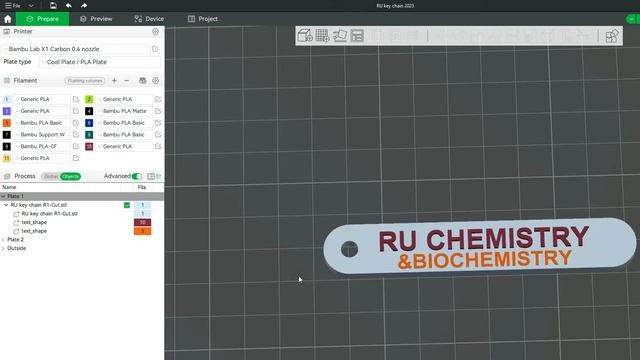The width and height of the screenshot is (640, 360).
Task: Click the Home icon
Action: [7, 19]
